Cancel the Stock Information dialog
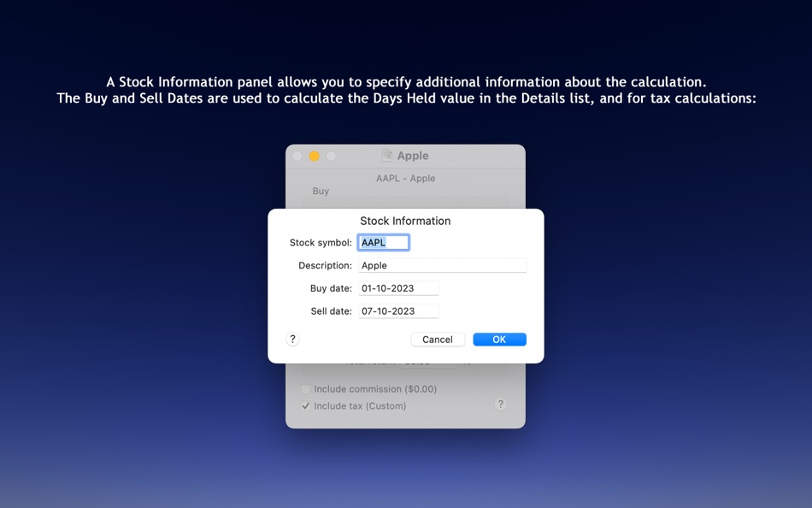Screen dimensions: 812x508 [x=438, y=339]
